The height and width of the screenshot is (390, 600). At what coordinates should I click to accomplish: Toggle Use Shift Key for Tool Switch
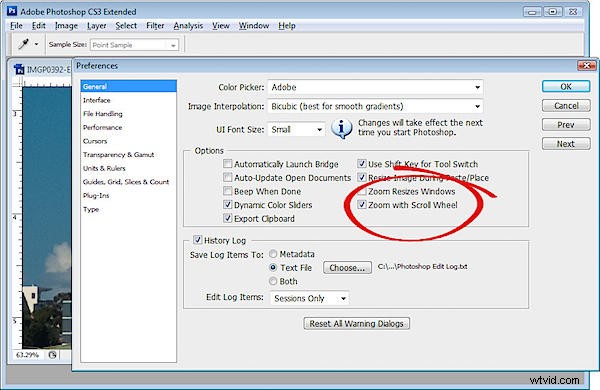(362, 164)
